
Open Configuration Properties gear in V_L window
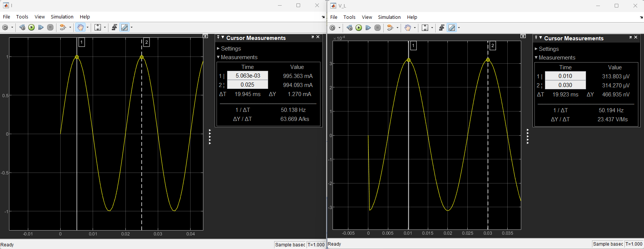(333, 27)
